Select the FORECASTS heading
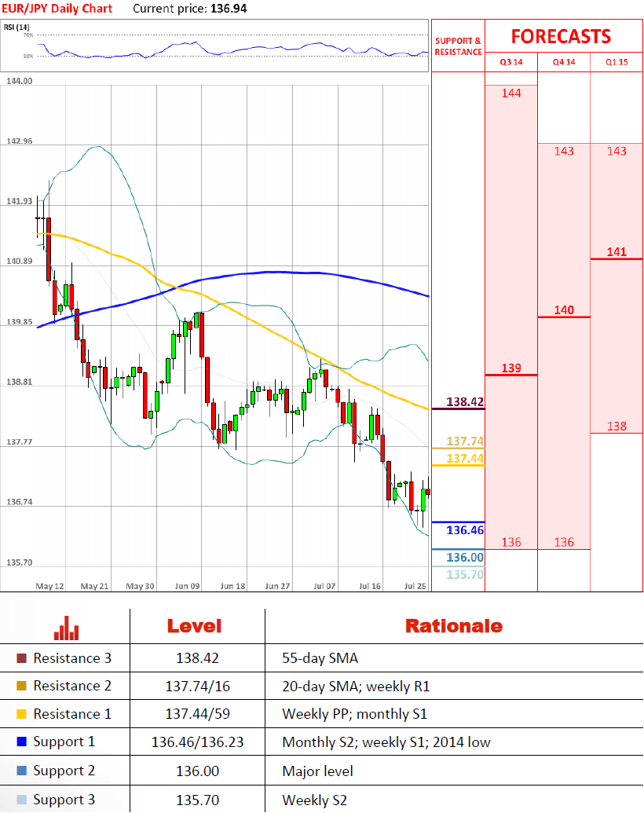 click(561, 37)
